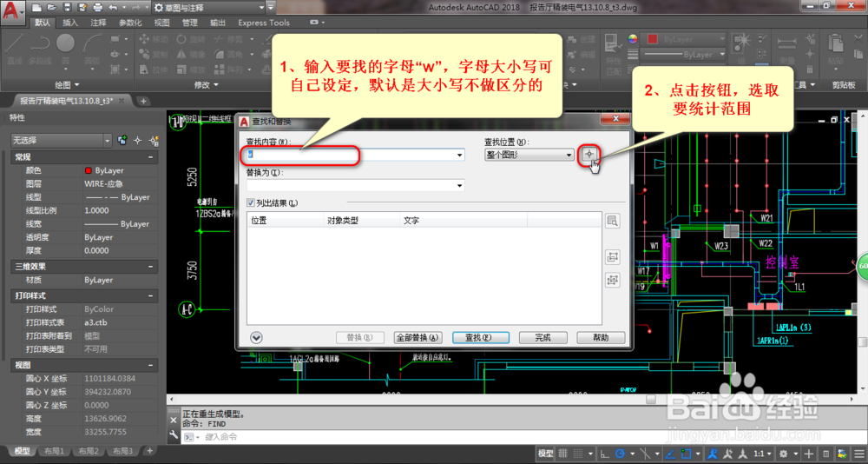Switch to the 插入 ribbon tab
Image resolution: width=868 pixels, height=464 pixels.
pyautogui.click(x=70, y=23)
